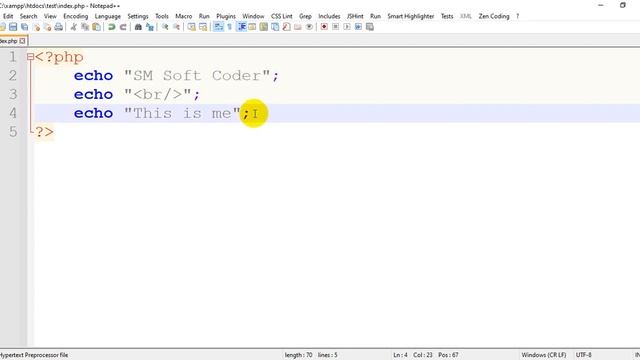Click the Close All documents toolbar icon
The width and height of the screenshot is (640, 360).
(x=47, y=27)
